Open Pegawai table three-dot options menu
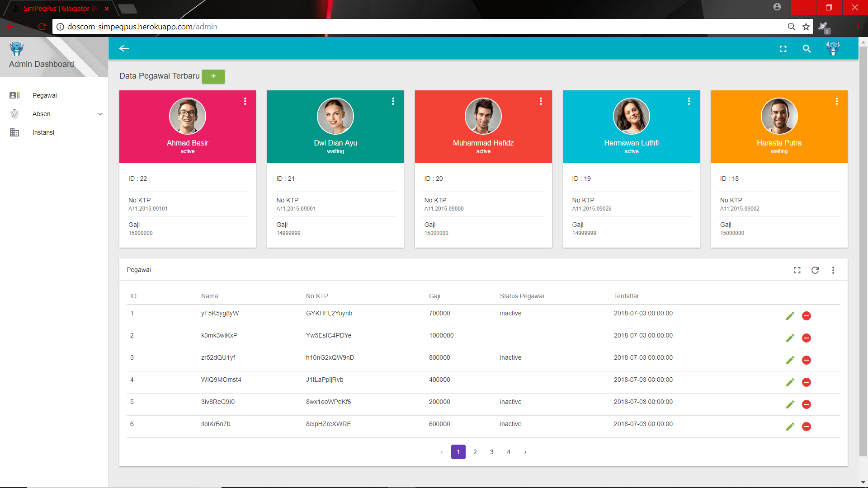The image size is (868, 488). [833, 270]
